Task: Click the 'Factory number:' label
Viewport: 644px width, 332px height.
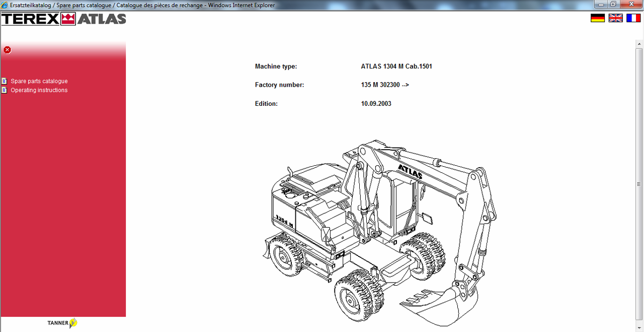Action: (280, 85)
